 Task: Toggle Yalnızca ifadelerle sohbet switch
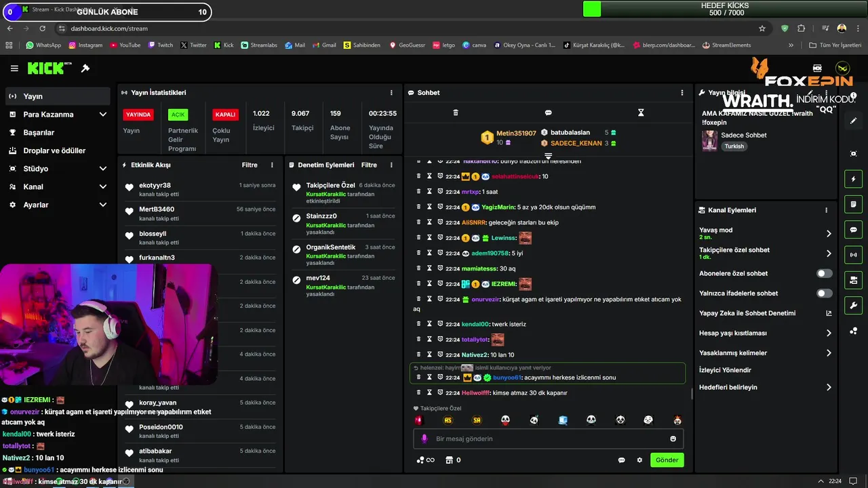click(825, 293)
